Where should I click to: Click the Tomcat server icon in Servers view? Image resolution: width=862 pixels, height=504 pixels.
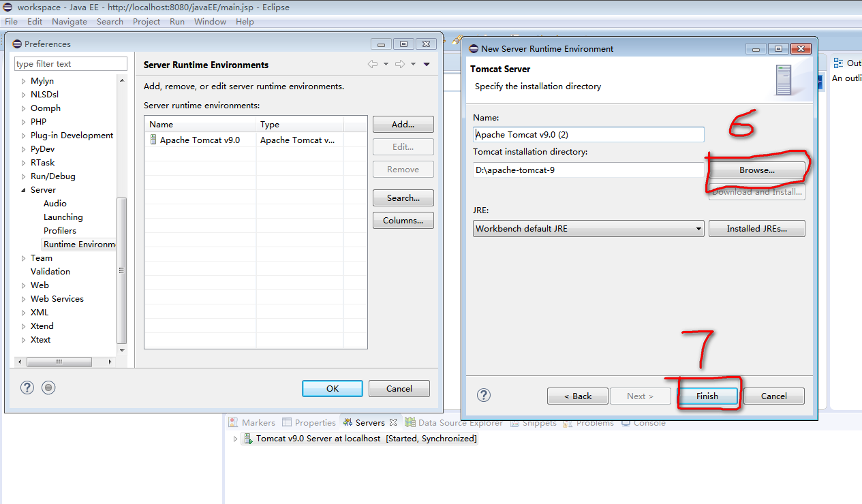point(249,439)
